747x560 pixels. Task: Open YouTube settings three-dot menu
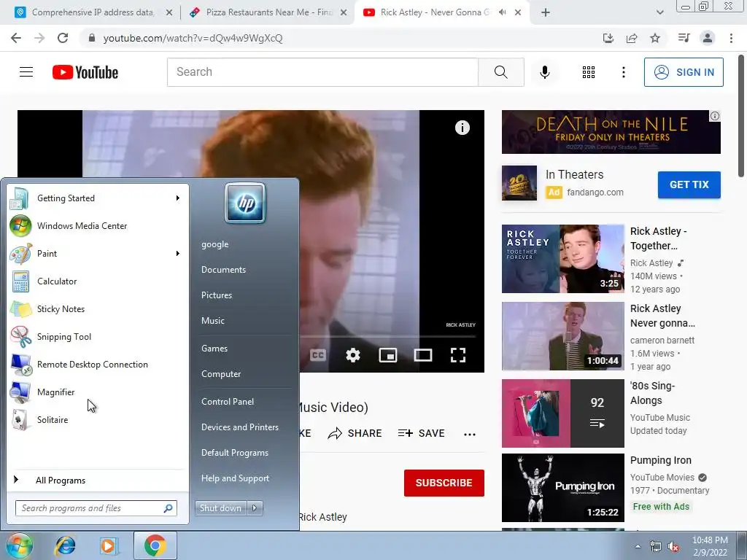click(623, 72)
